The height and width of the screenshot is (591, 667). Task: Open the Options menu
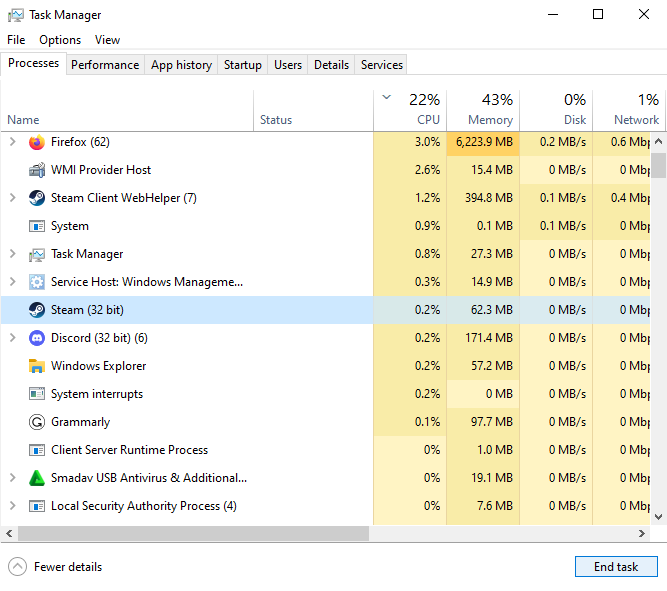click(60, 40)
